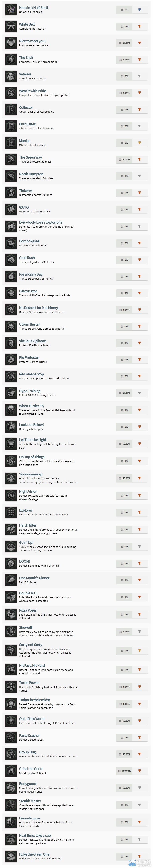Image resolution: width=153 pixels, height=868 pixels.
Task: Click the Hero in a Half-Shell trophy icon
Action: pos(11,10)
